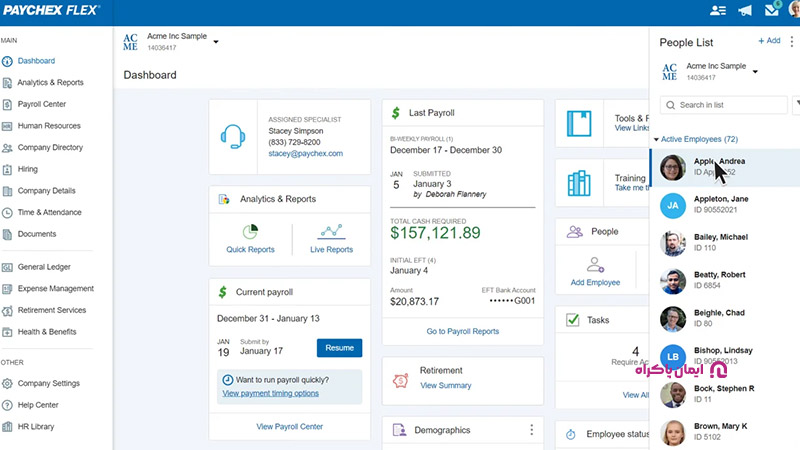Click the General Ledger sidebar icon
This screenshot has height=450, width=800.
pos(7,267)
